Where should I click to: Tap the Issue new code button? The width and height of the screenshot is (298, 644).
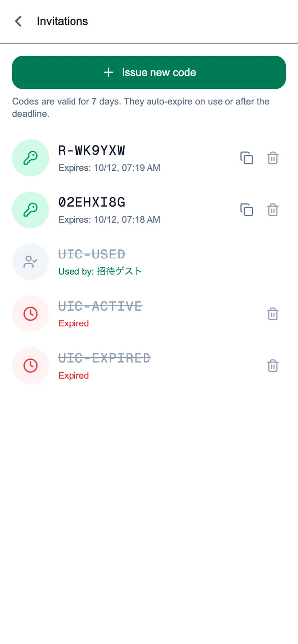point(149,72)
